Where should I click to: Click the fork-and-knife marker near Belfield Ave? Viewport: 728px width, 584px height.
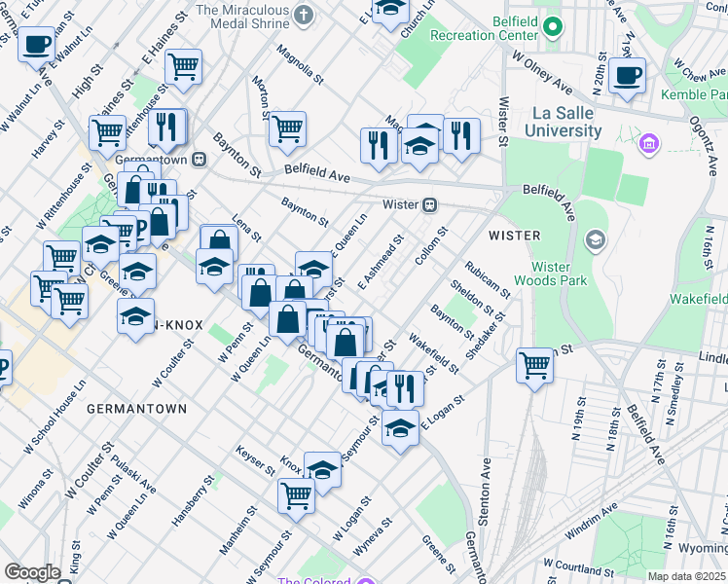(378, 146)
